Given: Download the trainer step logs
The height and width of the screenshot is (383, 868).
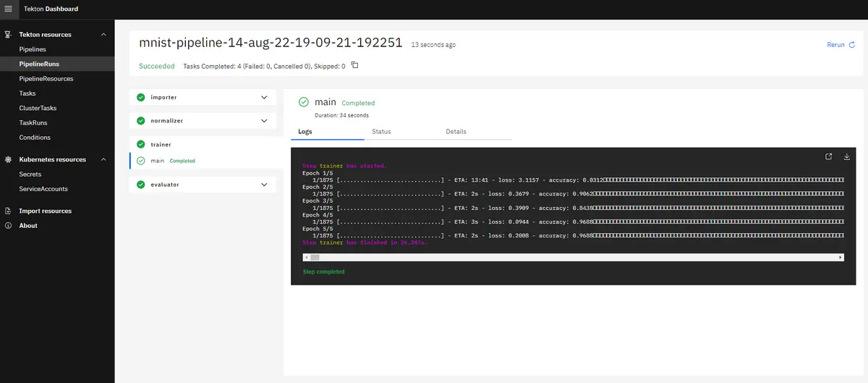Looking at the screenshot, I should tap(847, 156).
